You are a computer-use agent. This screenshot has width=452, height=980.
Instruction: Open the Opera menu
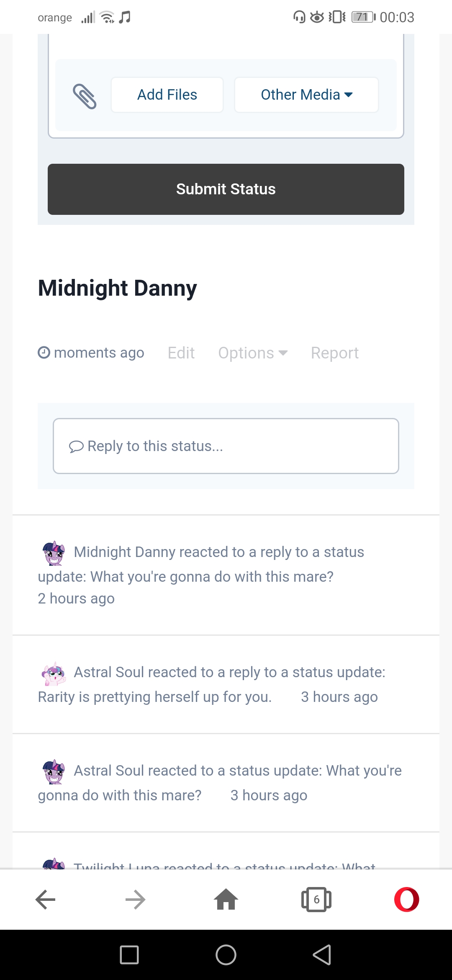406,899
